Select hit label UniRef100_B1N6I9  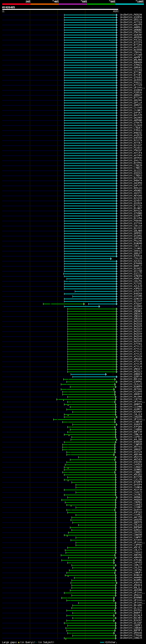coord(131,575)
